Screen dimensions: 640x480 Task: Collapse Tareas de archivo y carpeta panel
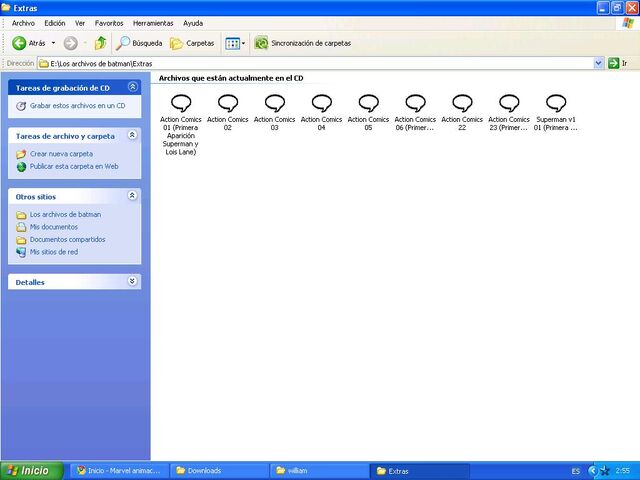pos(132,135)
